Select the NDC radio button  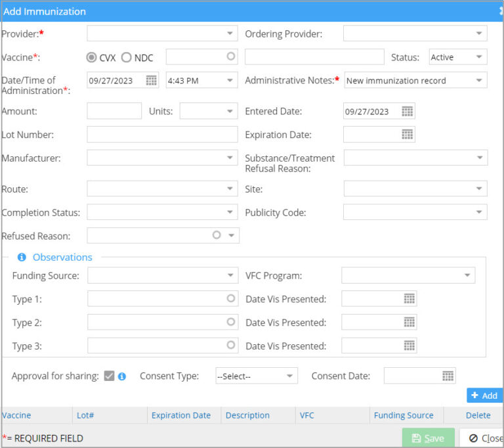127,58
